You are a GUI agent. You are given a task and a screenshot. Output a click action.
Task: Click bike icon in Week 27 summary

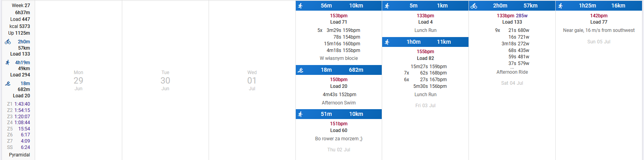pyautogui.click(x=8, y=42)
